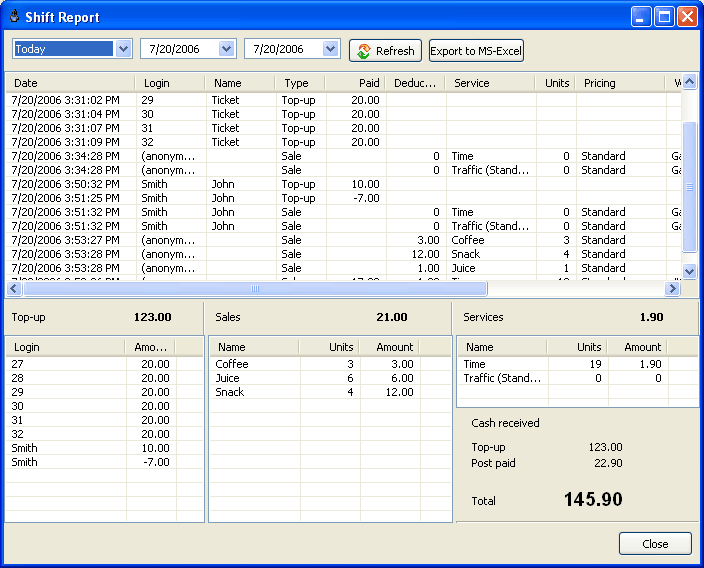Click the Refresh button with arrows icon
The image size is (704, 568).
385,51
